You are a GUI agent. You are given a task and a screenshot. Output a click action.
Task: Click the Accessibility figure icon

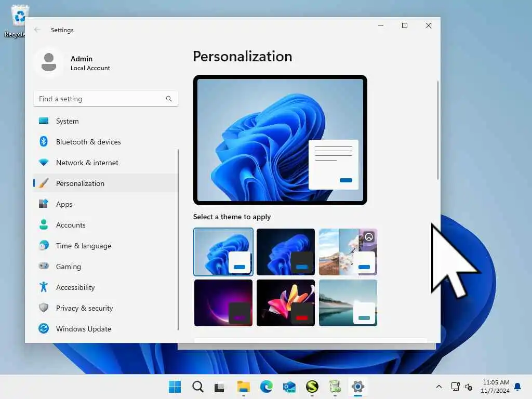[x=44, y=287]
